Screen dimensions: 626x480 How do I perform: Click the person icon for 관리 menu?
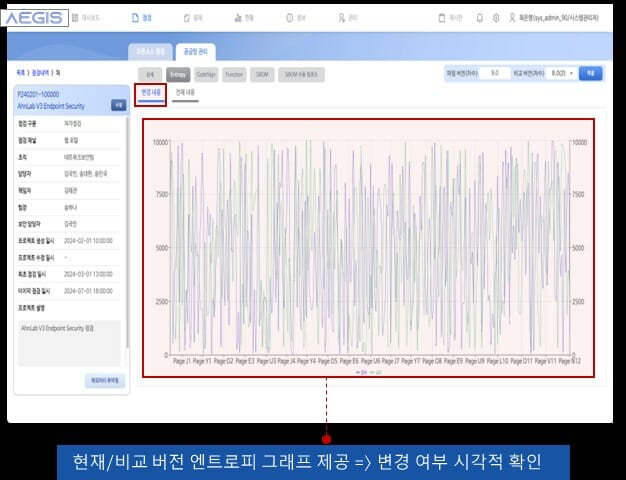[341, 18]
